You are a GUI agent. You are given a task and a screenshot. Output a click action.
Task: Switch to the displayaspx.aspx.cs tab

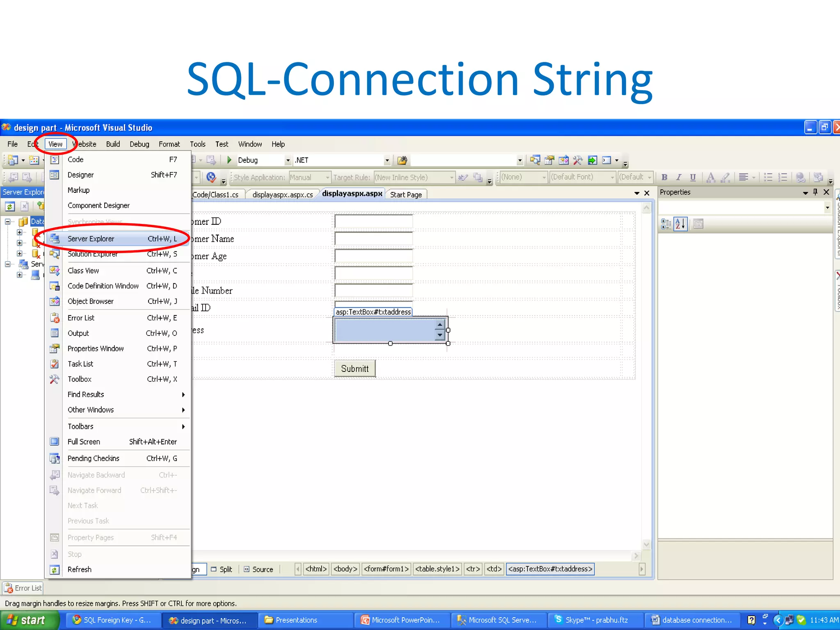pos(283,194)
